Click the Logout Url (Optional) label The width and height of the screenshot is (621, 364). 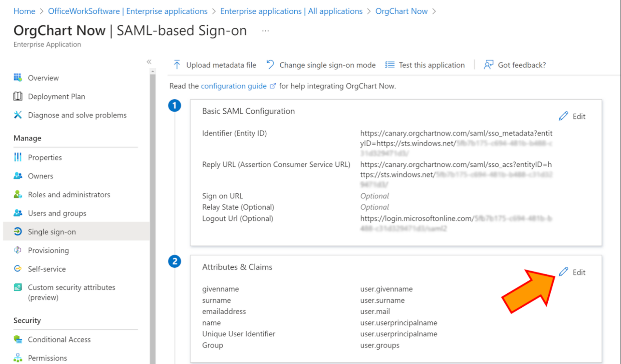pyautogui.click(x=238, y=218)
